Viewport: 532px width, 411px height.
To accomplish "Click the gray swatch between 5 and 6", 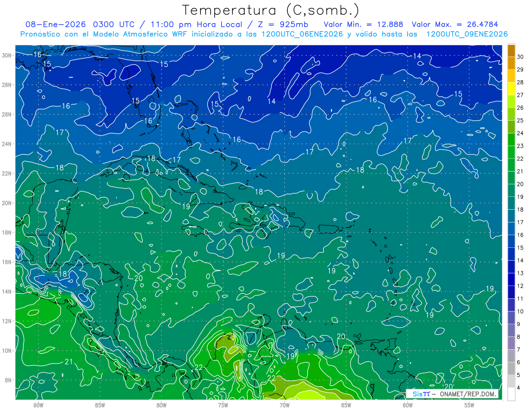I will point(511,368).
